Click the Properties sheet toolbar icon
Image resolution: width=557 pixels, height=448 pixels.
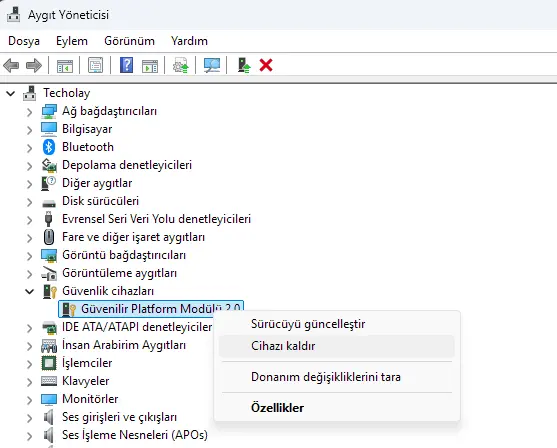click(x=95, y=65)
